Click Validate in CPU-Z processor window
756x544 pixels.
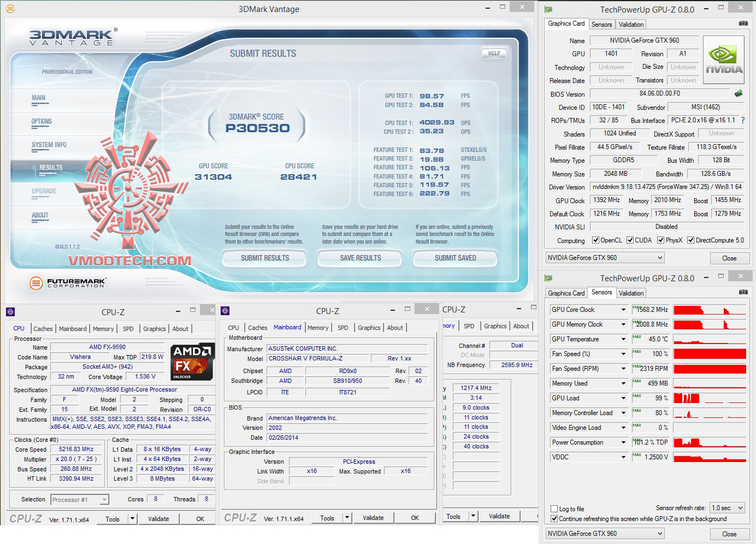(158, 519)
